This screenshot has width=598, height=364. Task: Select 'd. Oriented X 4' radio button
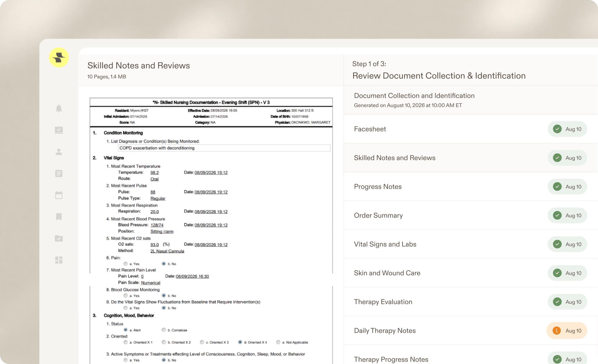240,342
